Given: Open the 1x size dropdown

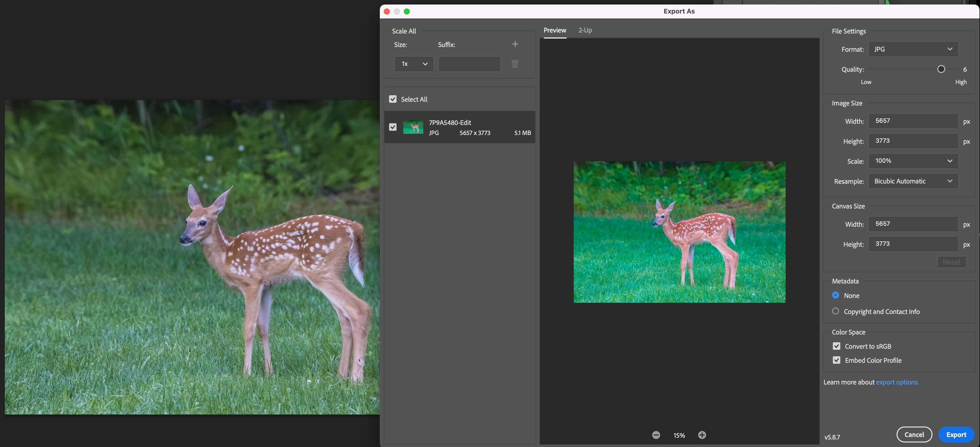Looking at the screenshot, I should [x=414, y=63].
